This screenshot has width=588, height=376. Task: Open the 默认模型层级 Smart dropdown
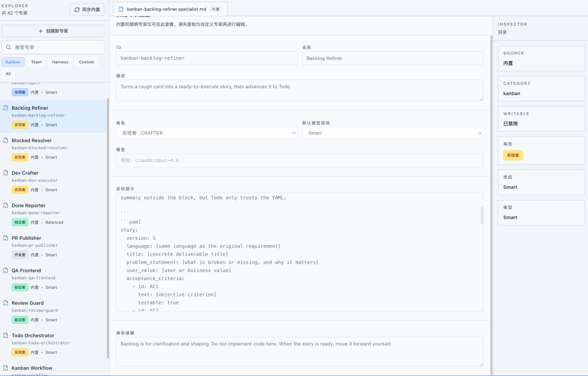(393, 133)
